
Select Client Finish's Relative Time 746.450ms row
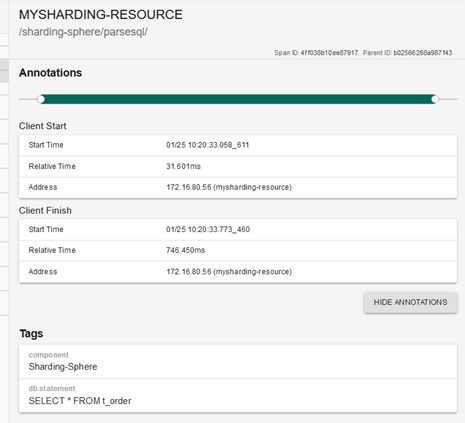(238, 250)
